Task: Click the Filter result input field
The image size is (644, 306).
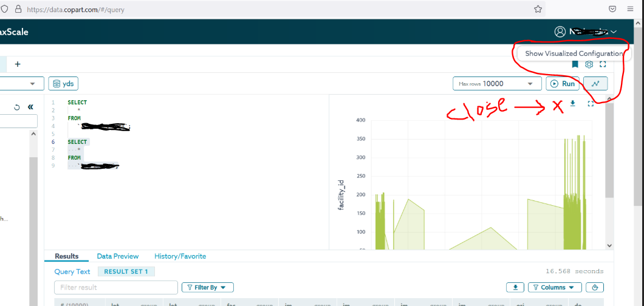Action: click(x=115, y=287)
